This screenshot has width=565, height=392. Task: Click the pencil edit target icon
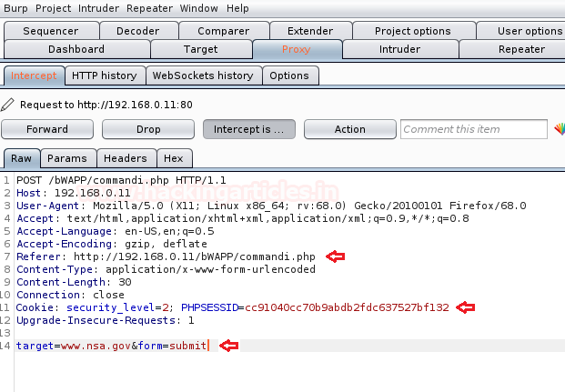tap(7, 105)
